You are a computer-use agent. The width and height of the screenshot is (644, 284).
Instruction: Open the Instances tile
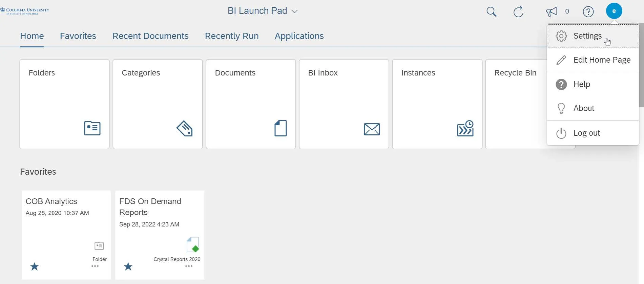pos(437,104)
